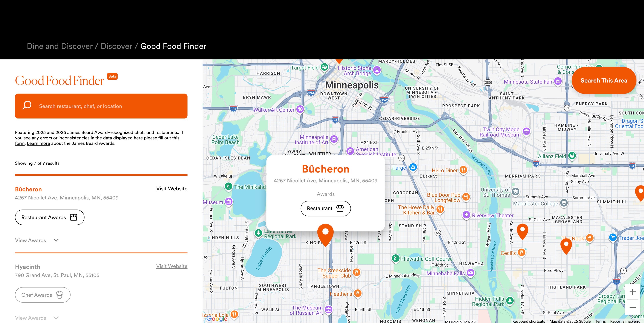The image size is (644, 323).
Task: Click The Nook restaurant icon
Action: (x=590, y=238)
